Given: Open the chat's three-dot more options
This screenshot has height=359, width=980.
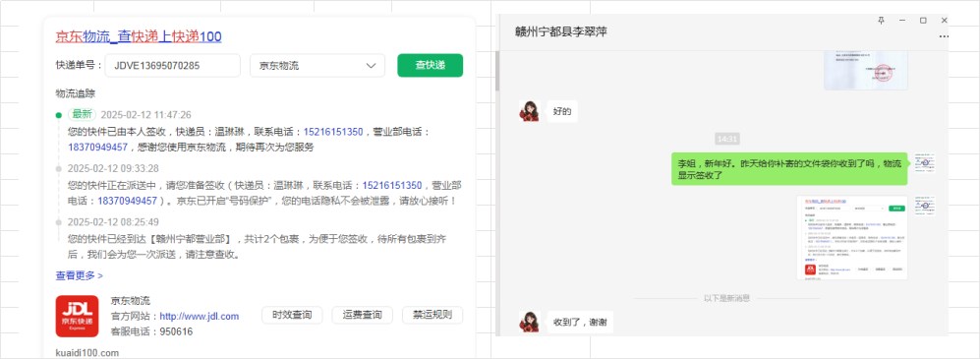Looking at the screenshot, I should coord(944,36).
